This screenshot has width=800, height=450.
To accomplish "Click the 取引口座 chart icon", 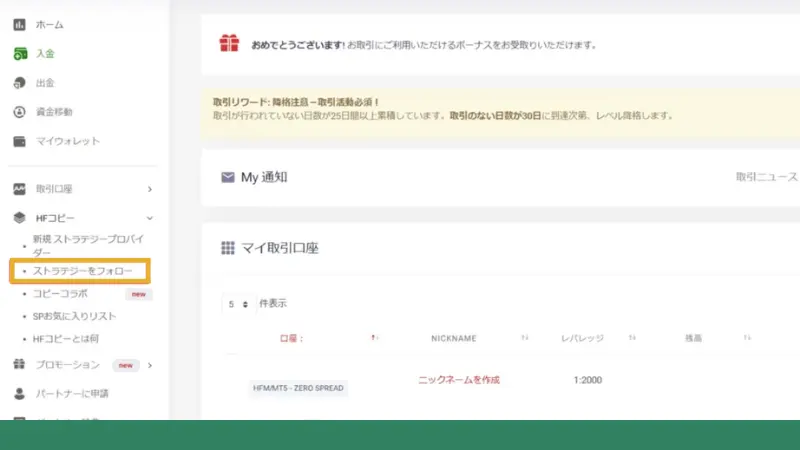I will (19, 189).
